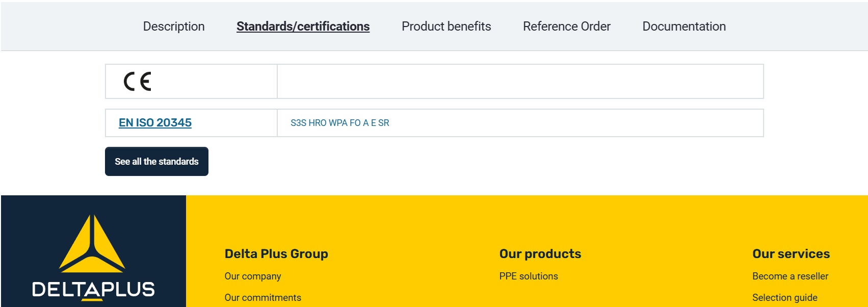Click the Our services footer heading
The image size is (868, 307).
(791, 254)
